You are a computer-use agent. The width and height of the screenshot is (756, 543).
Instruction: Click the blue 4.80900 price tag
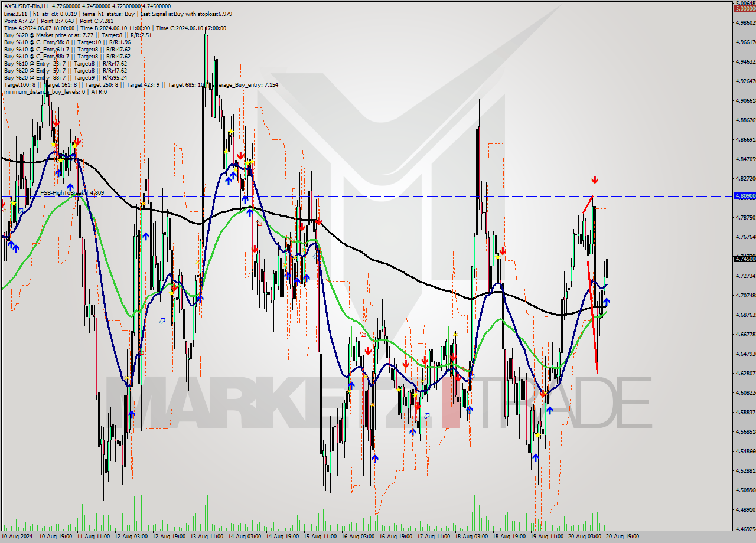pyautogui.click(x=744, y=196)
